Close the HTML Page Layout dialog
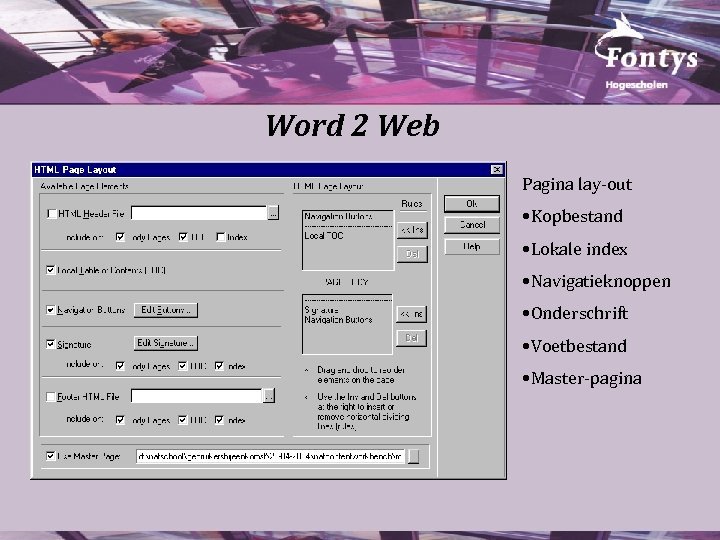Viewport: 720px width, 540px height. point(497,170)
